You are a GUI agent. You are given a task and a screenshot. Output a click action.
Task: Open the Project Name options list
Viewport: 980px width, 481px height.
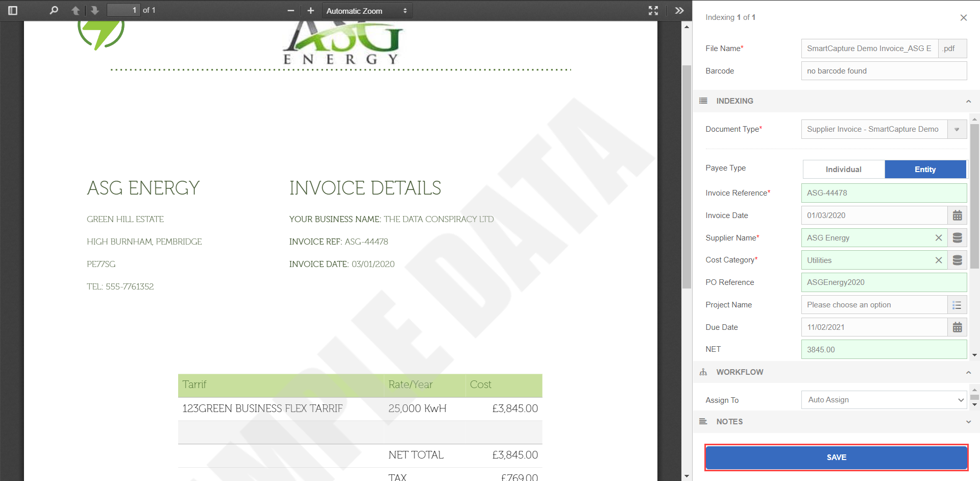[x=958, y=305]
